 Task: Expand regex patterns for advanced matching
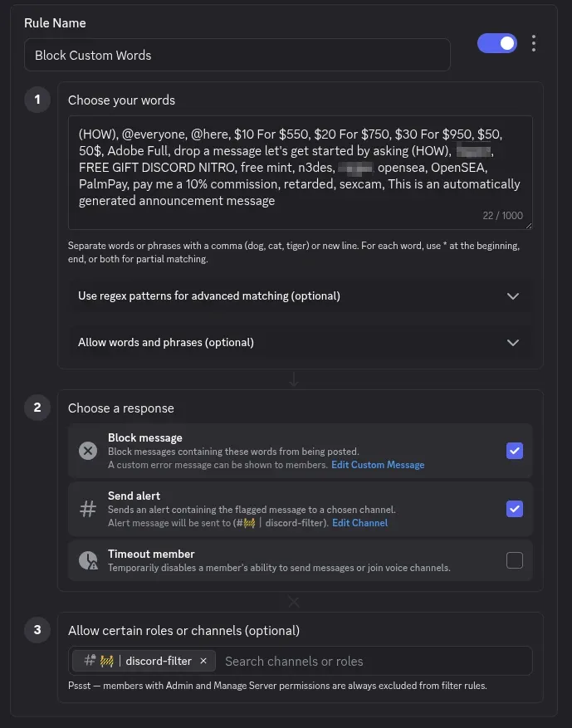click(x=512, y=296)
